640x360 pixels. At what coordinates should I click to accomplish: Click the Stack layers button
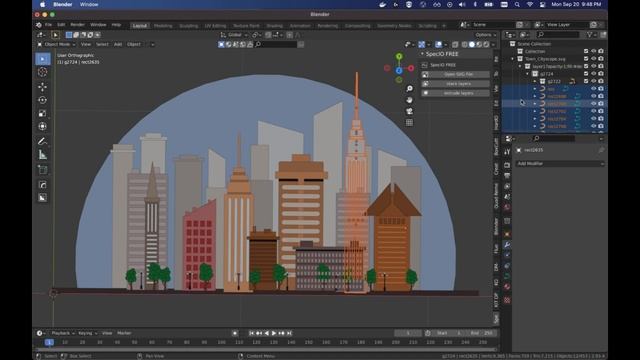pyautogui.click(x=455, y=84)
